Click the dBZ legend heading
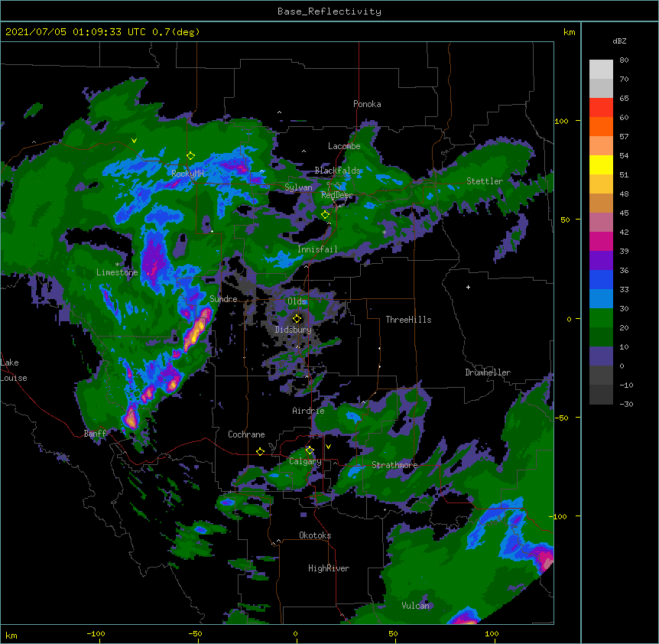 pos(619,41)
